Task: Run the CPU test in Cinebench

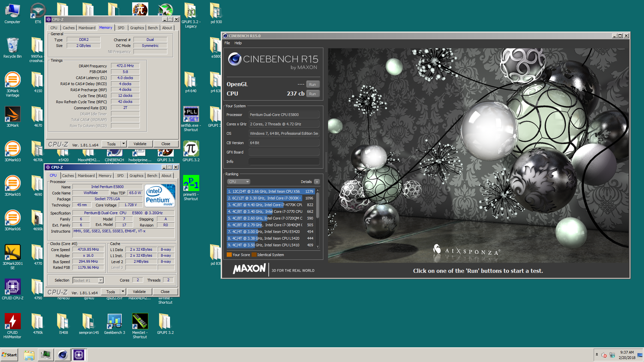Action: 313,94
